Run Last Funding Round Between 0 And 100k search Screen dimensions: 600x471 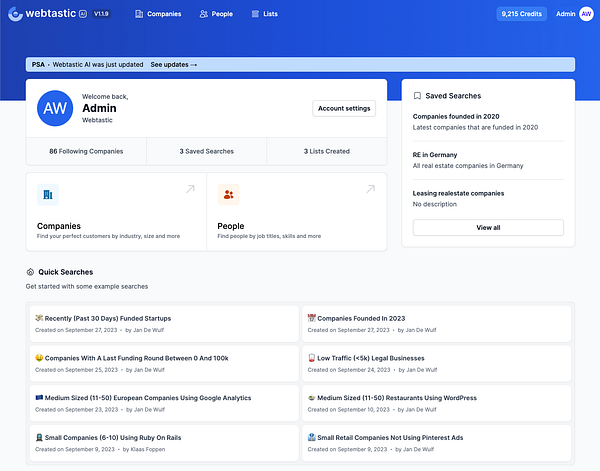click(x=164, y=363)
